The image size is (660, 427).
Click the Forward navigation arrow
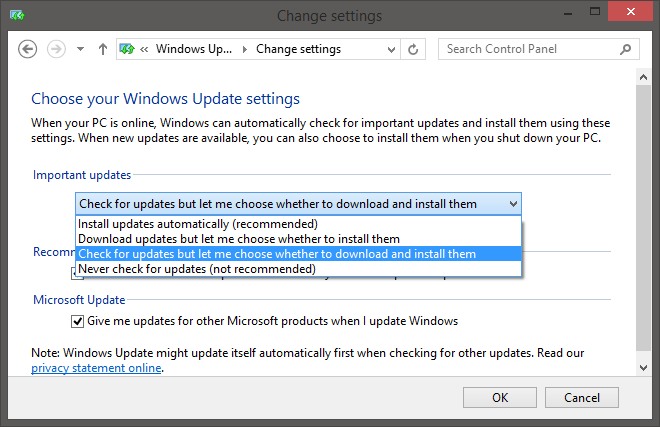point(56,49)
